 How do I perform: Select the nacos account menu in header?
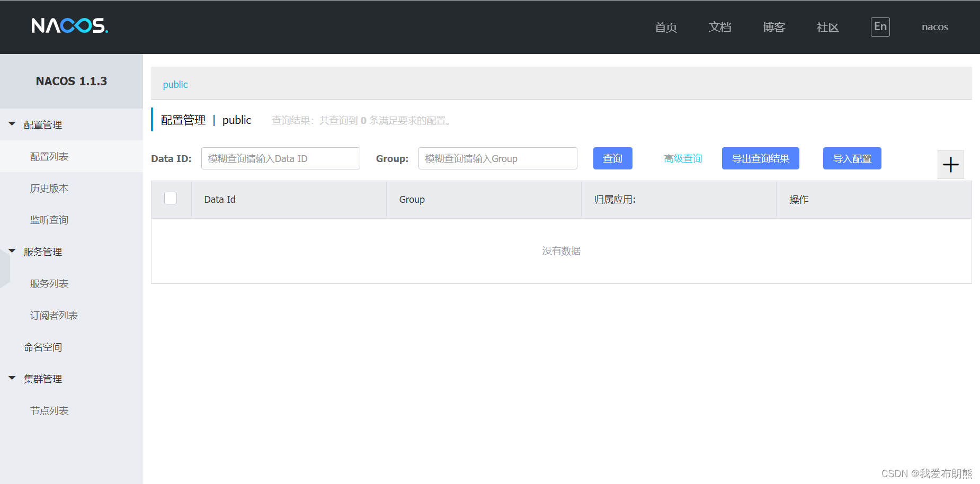(934, 26)
